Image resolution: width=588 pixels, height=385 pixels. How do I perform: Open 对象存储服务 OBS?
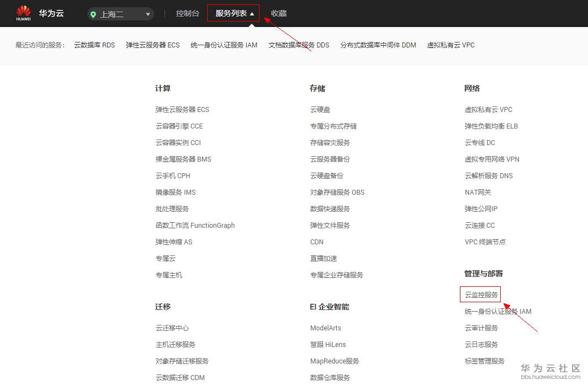click(337, 192)
